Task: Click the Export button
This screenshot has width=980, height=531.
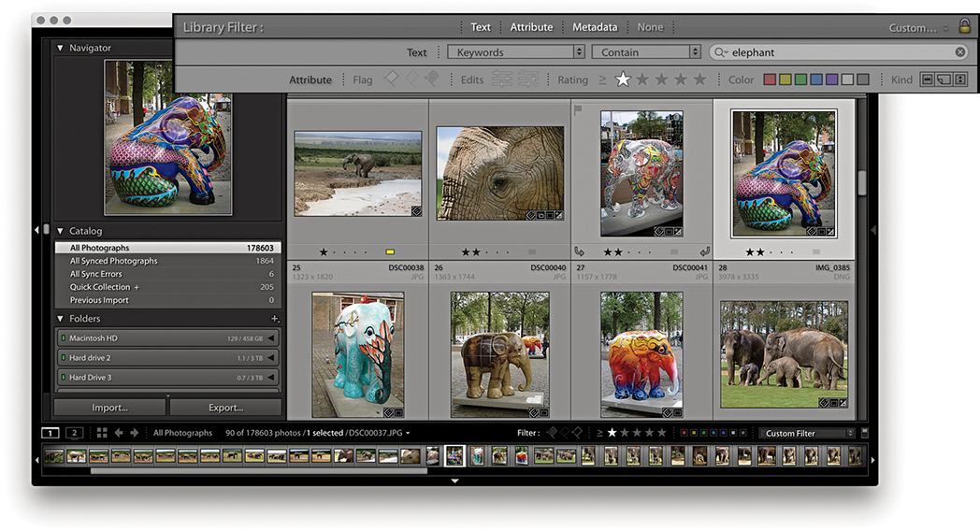Action: [225, 408]
